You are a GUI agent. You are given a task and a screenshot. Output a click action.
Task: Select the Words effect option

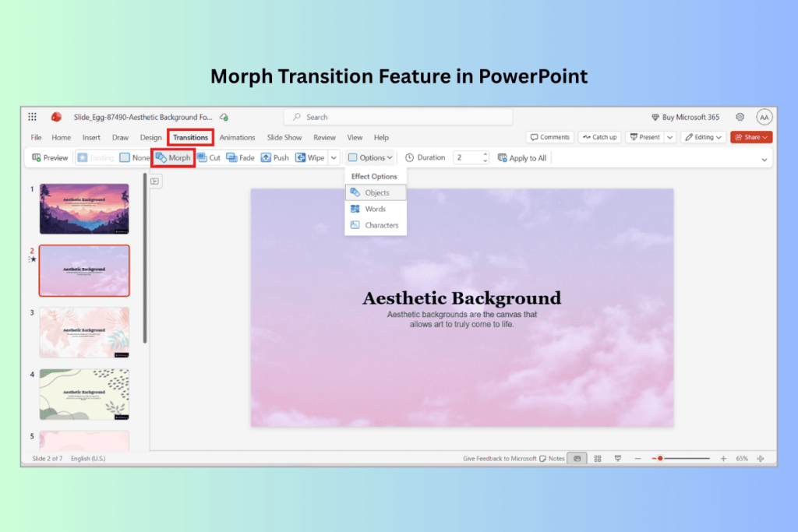pos(376,209)
